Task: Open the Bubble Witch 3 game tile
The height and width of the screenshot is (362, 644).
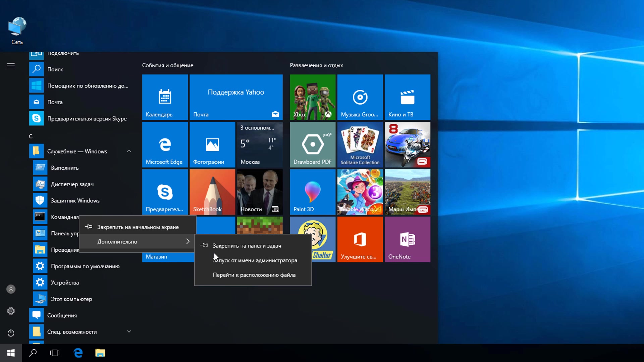Action: [360, 192]
